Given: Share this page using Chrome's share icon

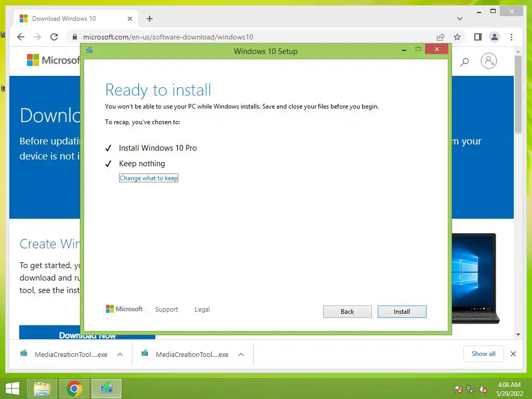Looking at the screenshot, I should (x=441, y=37).
